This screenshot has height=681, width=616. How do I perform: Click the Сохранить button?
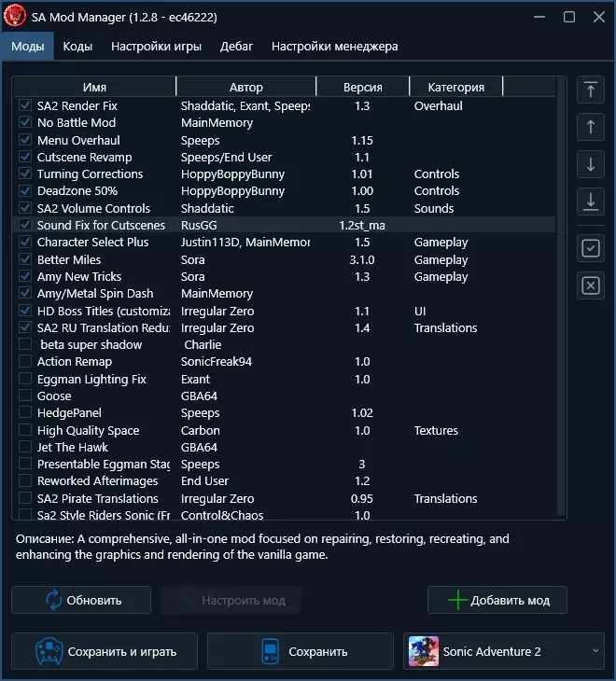coord(301,651)
